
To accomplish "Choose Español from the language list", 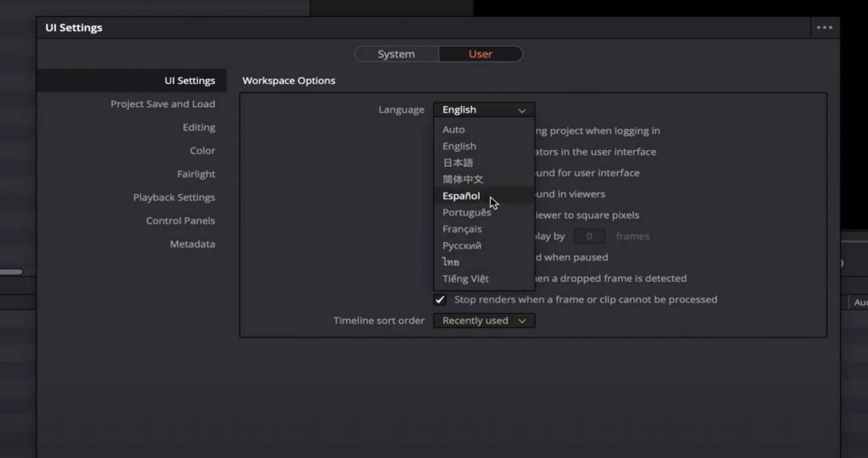I will click(484, 195).
